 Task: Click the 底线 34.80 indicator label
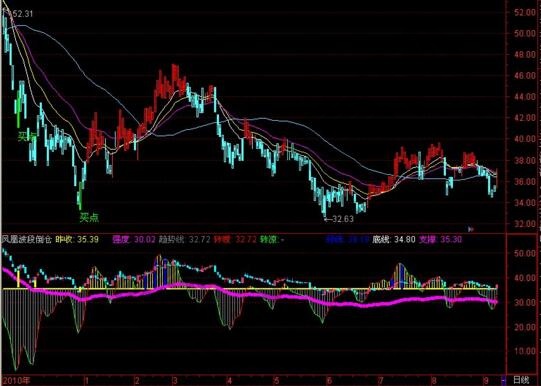coord(393,239)
